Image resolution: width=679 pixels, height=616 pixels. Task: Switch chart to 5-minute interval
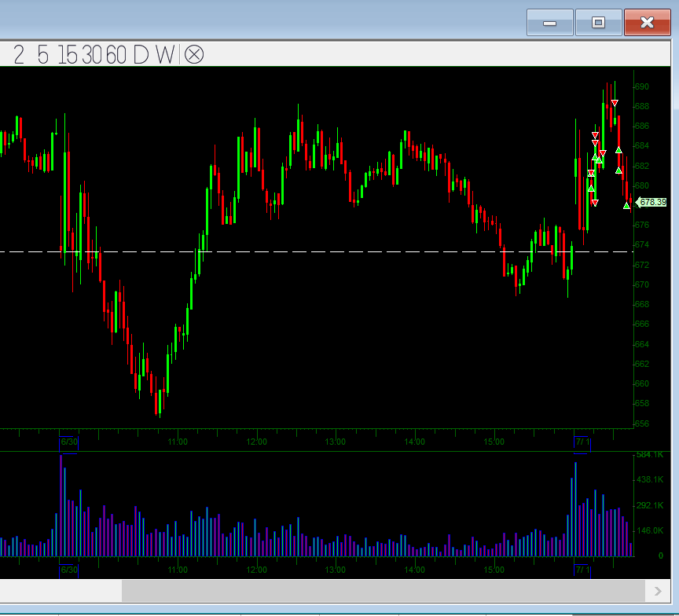tap(42, 55)
